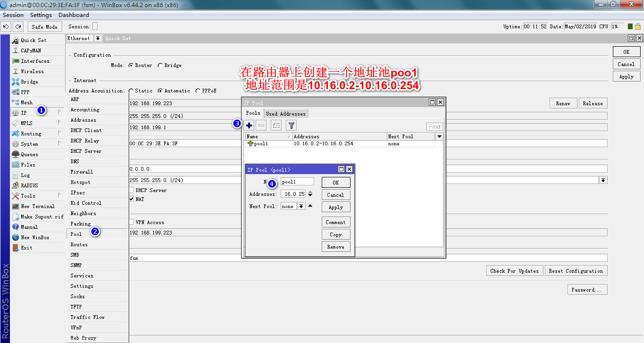
Task: Click Remove in pool1 dialog
Action: [336, 247]
